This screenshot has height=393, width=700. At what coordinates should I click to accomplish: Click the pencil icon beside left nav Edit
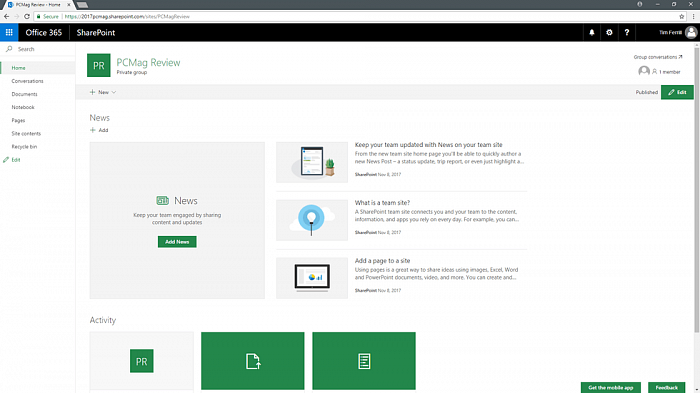coord(6,160)
